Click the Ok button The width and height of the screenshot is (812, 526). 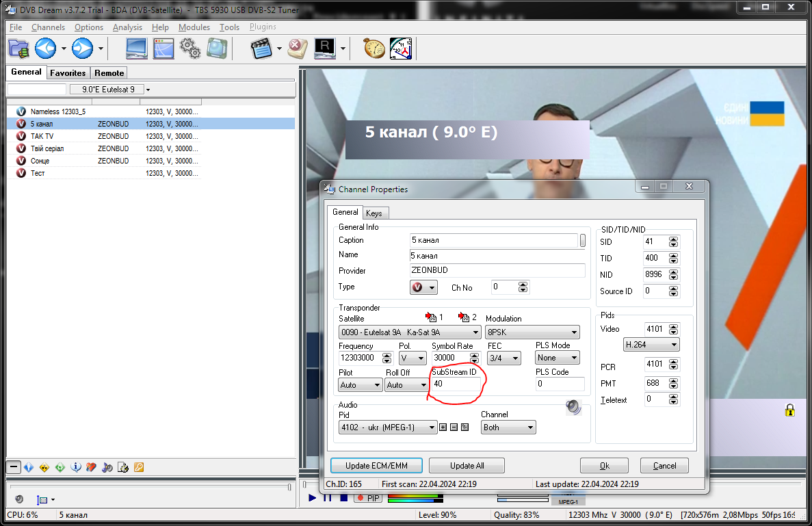[x=604, y=465]
